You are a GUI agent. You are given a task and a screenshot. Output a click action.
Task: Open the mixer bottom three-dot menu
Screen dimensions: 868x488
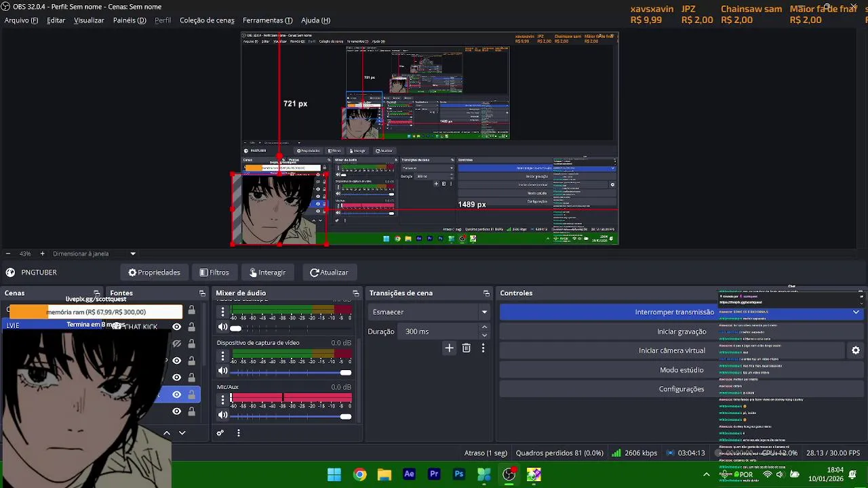point(239,433)
